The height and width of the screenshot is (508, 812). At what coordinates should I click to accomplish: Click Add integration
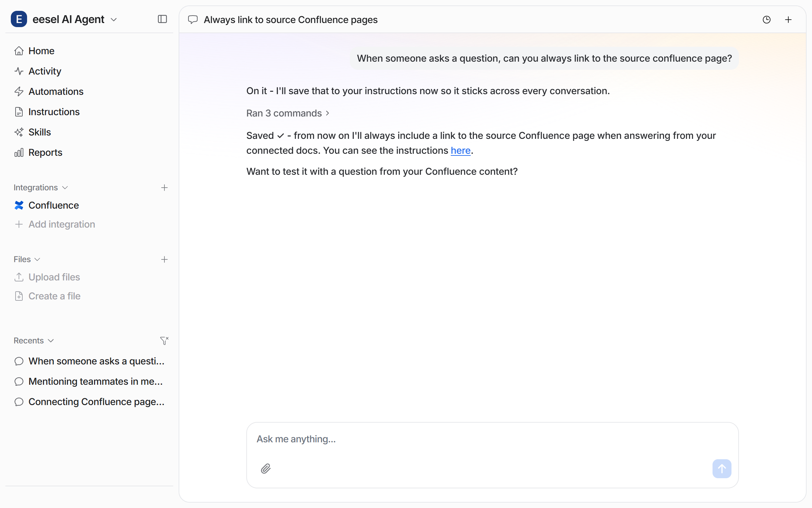62,224
